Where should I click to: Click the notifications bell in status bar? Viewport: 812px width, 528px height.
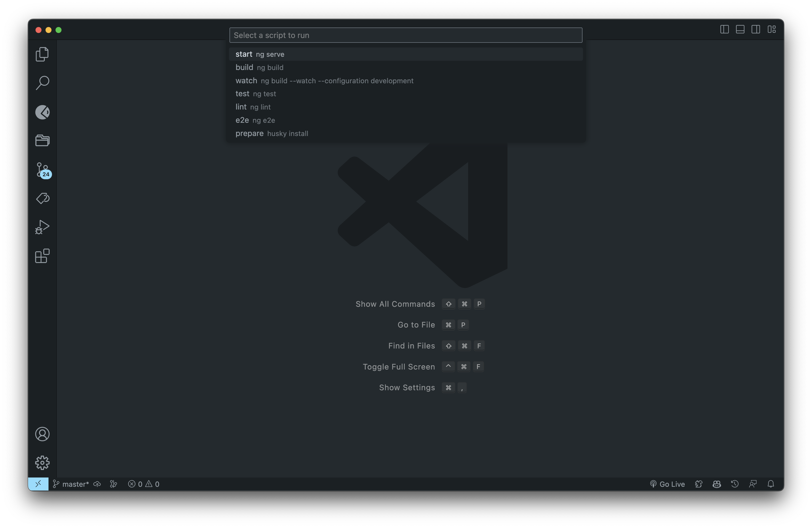(770, 484)
